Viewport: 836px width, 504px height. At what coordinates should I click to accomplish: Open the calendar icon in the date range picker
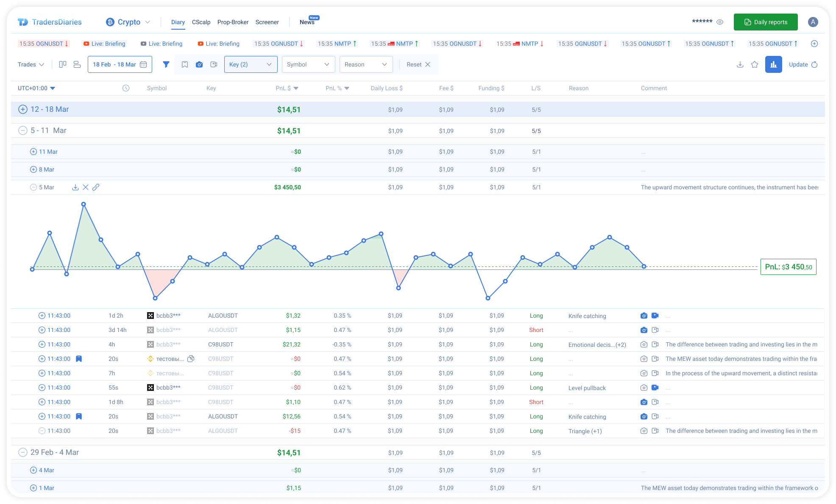pos(144,64)
